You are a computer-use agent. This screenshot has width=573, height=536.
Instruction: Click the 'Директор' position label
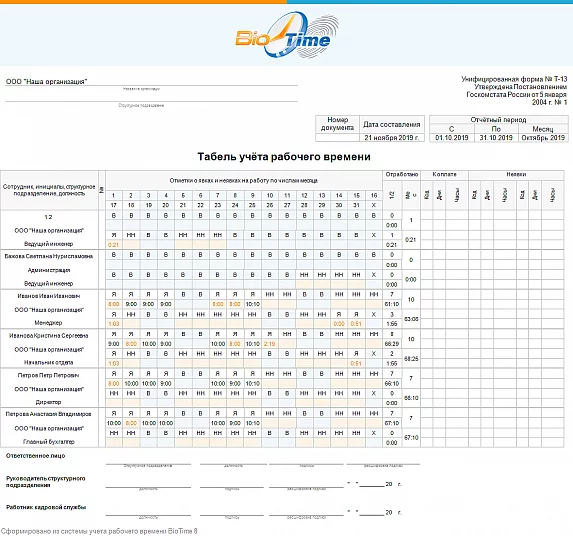click(49, 402)
